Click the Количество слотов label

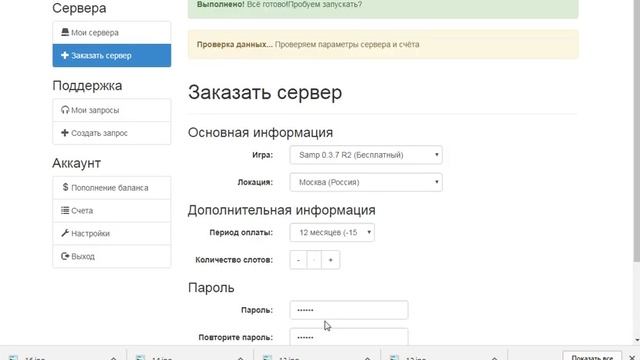click(x=234, y=260)
